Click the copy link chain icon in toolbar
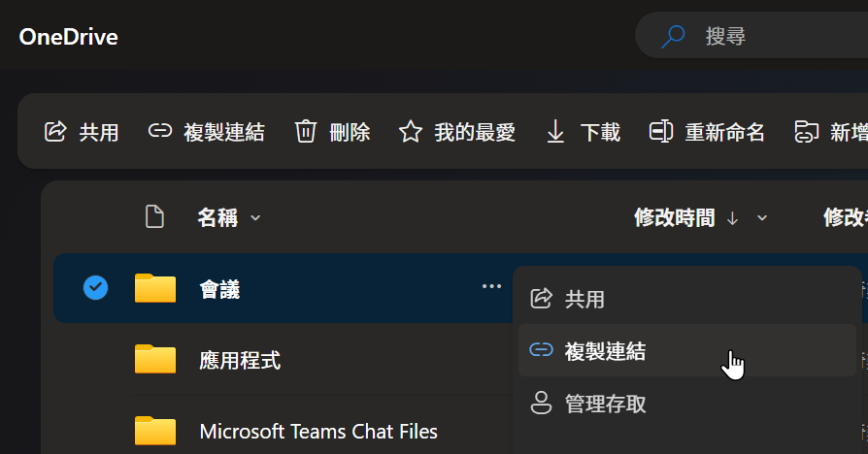 160,131
